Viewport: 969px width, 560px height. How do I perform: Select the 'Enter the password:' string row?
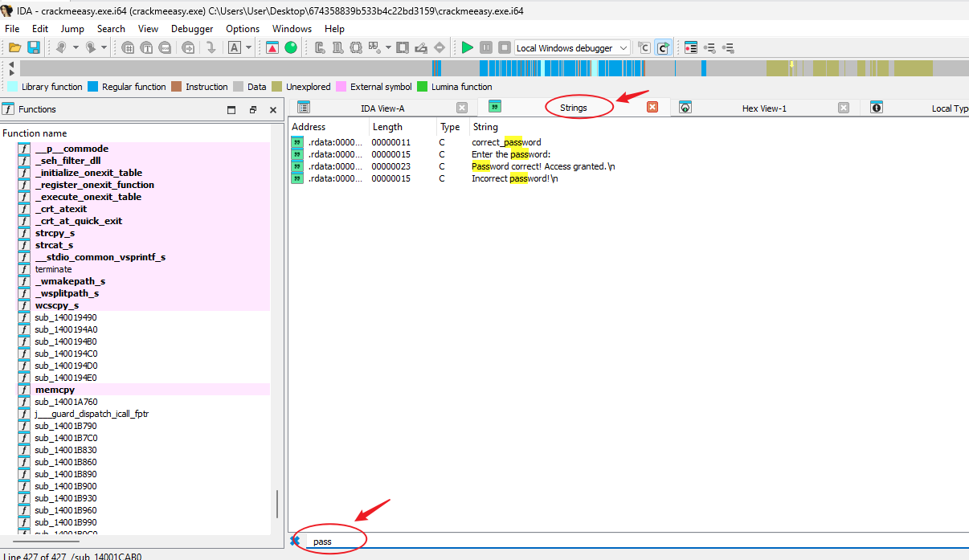click(x=628, y=154)
